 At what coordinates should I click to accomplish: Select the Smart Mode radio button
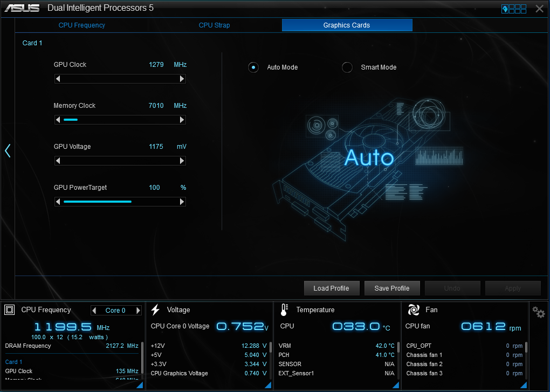pos(347,67)
